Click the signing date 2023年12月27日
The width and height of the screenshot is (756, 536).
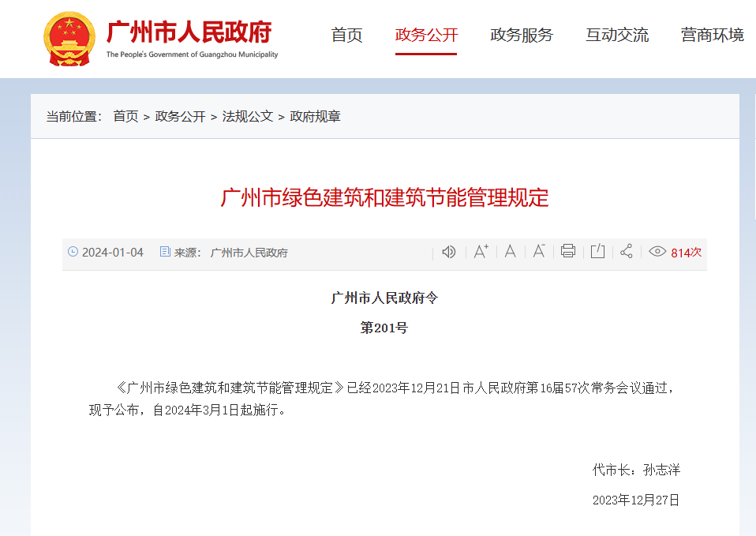[x=636, y=500]
